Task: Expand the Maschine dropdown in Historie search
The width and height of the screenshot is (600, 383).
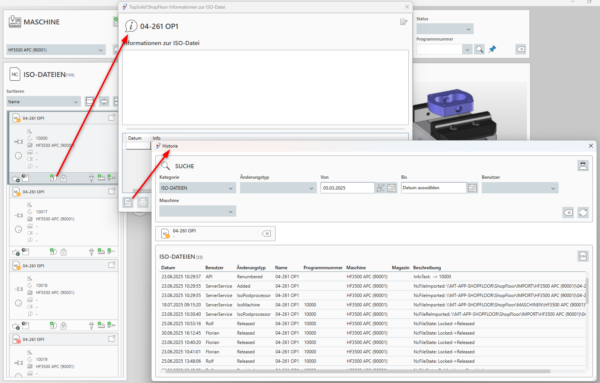Action: [197, 211]
